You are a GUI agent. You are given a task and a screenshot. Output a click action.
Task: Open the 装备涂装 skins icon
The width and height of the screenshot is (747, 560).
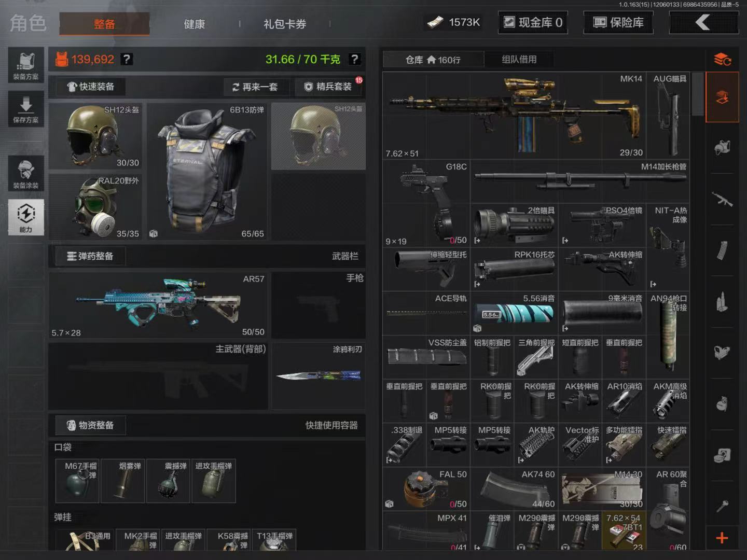[x=25, y=173]
